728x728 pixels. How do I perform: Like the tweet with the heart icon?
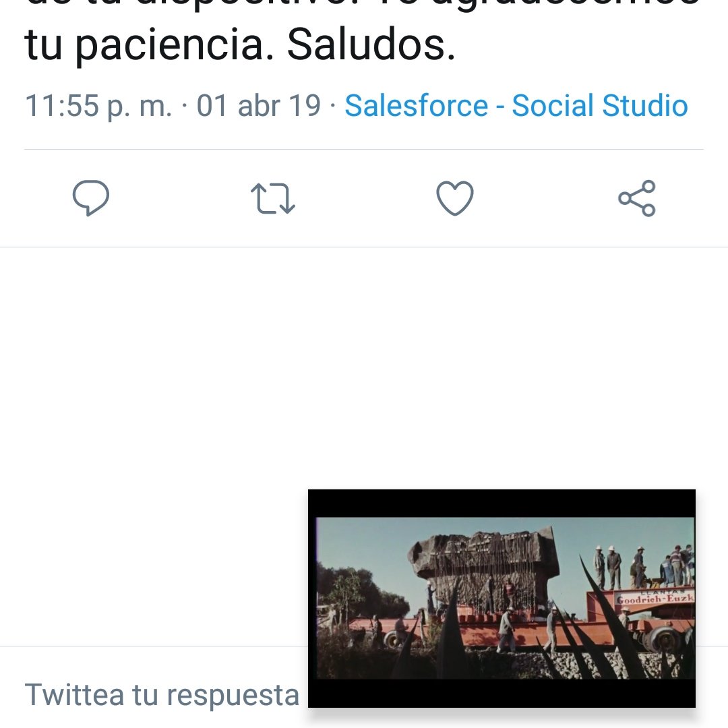click(x=455, y=198)
